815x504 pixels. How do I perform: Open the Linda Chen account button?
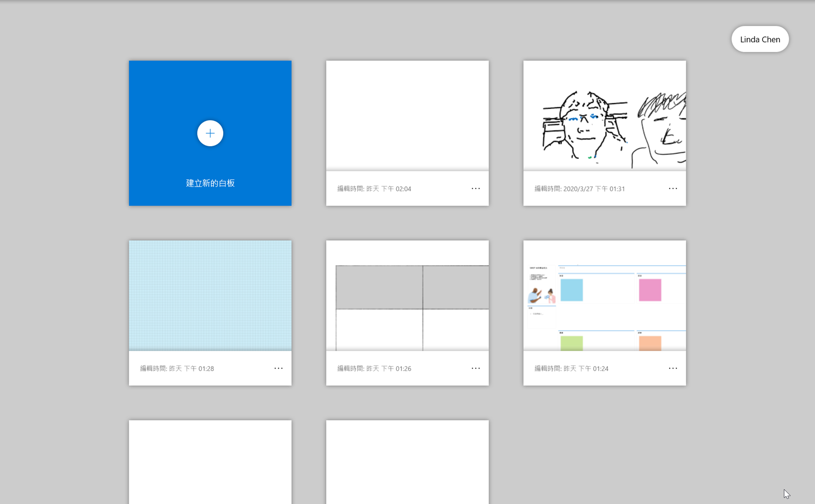click(x=759, y=39)
